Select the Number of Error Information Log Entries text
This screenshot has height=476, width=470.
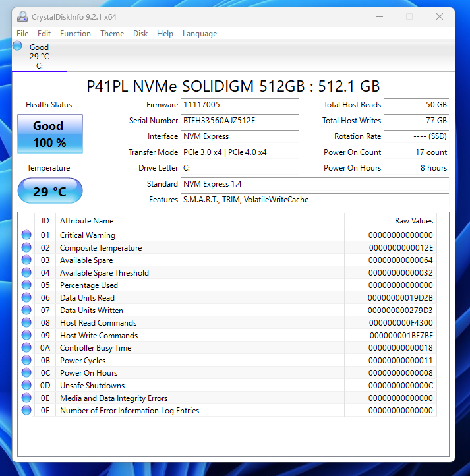(x=129, y=411)
